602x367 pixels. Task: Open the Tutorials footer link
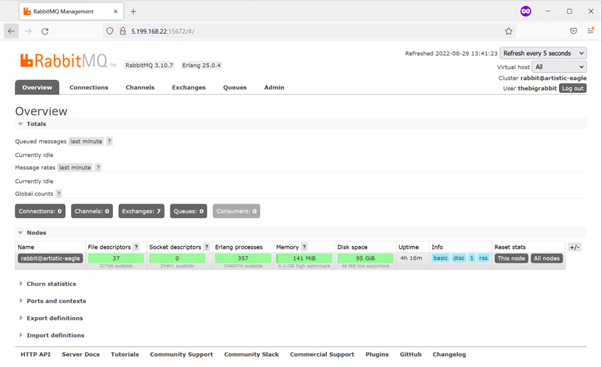tap(125, 354)
